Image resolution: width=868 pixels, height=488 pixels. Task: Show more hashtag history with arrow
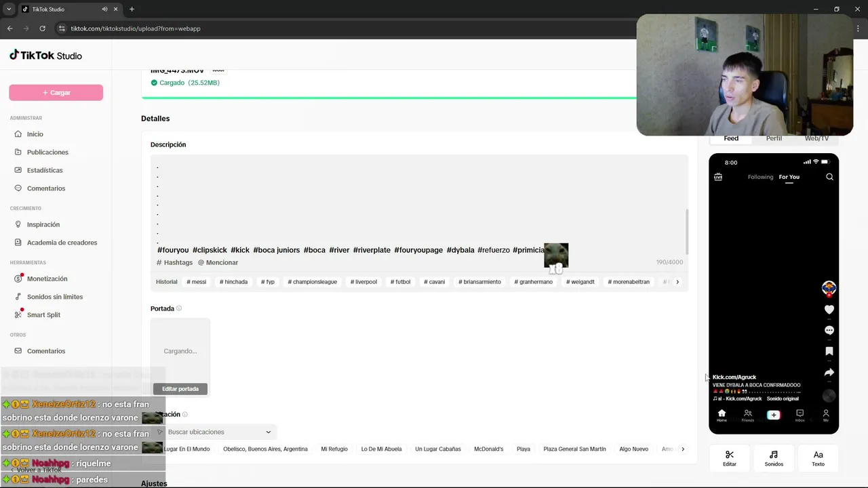pos(677,282)
